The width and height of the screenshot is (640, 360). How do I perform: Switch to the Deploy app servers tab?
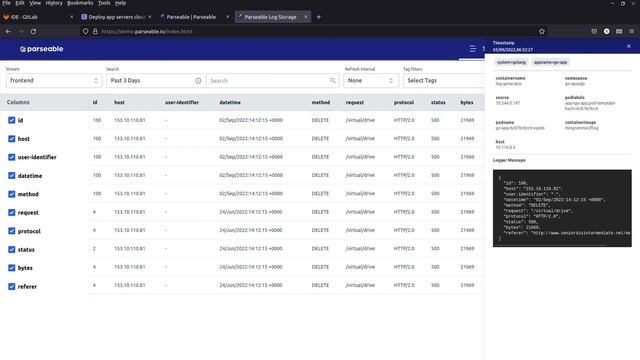point(116,17)
